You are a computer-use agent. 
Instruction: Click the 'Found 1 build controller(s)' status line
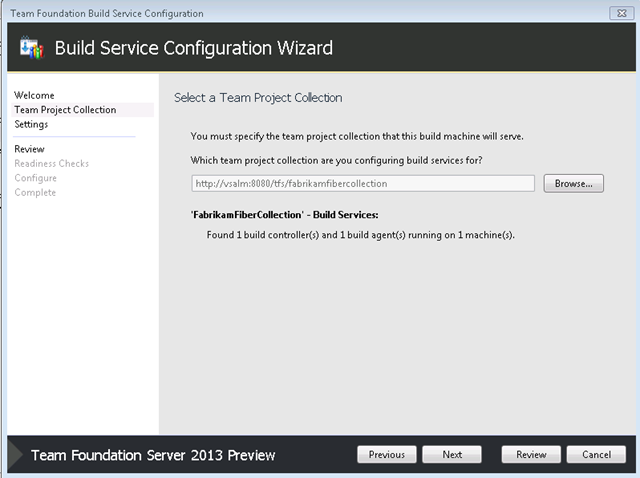pyautogui.click(x=360, y=235)
